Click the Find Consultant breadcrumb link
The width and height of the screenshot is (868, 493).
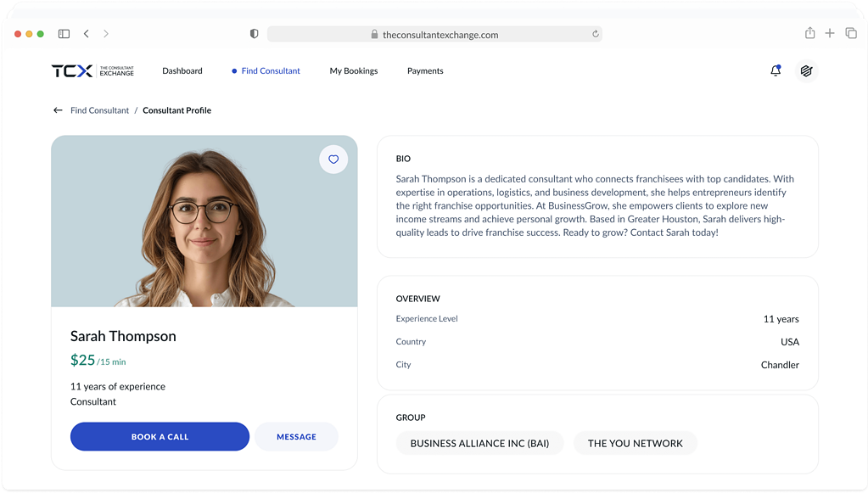click(x=99, y=110)
